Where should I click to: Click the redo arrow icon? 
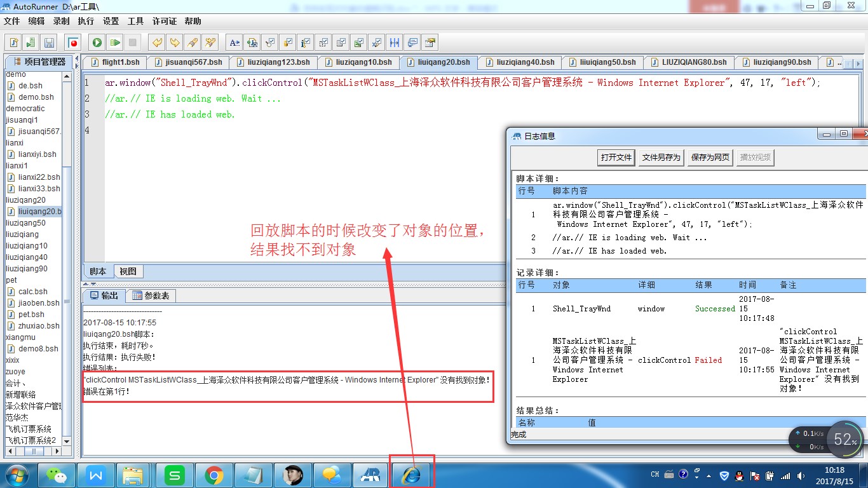click(x=174, y=43)
